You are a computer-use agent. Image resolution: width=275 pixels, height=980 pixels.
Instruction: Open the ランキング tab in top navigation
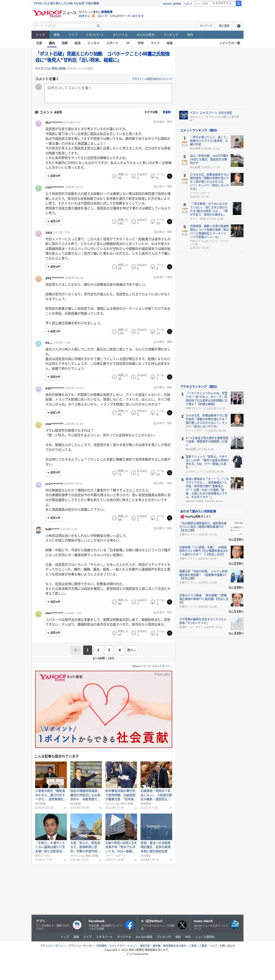(170, 35)
